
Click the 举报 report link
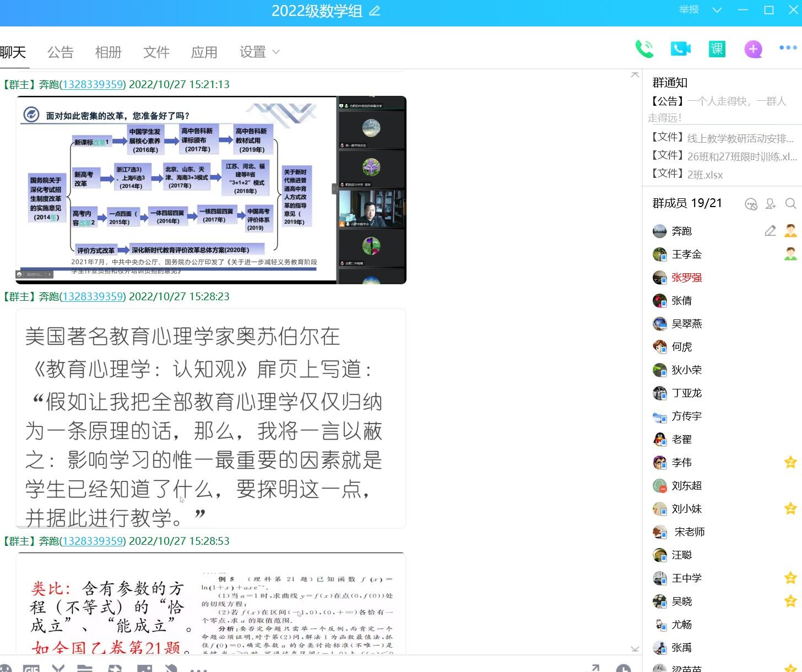pyautogui.click(x=689, y=10)
